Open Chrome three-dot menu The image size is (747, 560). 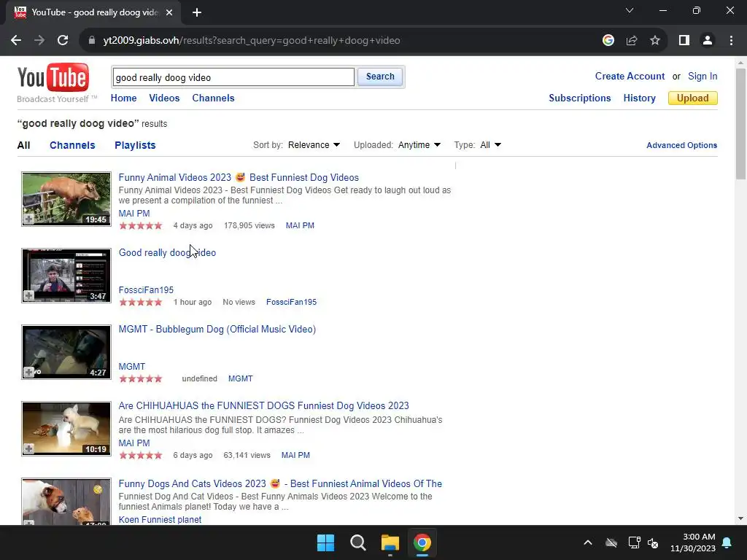pyautogui.click(x=731, y=41)
